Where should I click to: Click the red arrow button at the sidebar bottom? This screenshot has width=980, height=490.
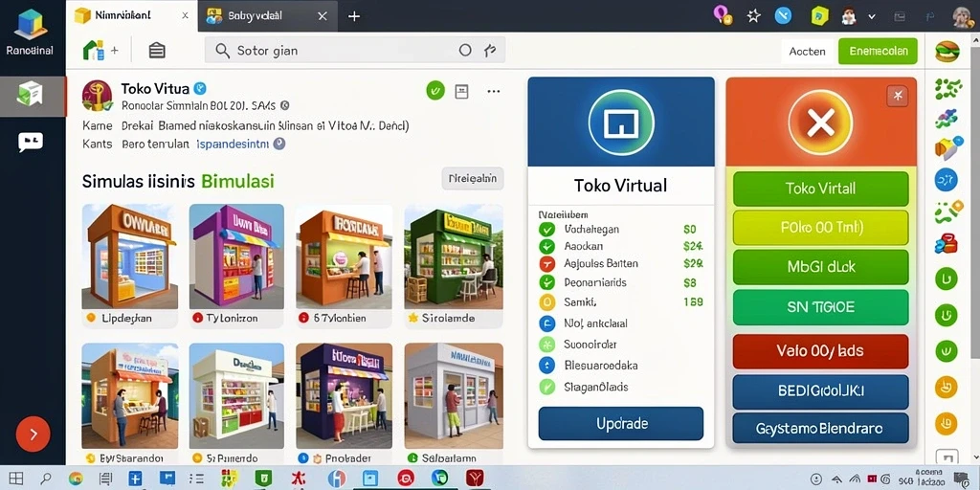pyautogui.click(x=33, y=434)
